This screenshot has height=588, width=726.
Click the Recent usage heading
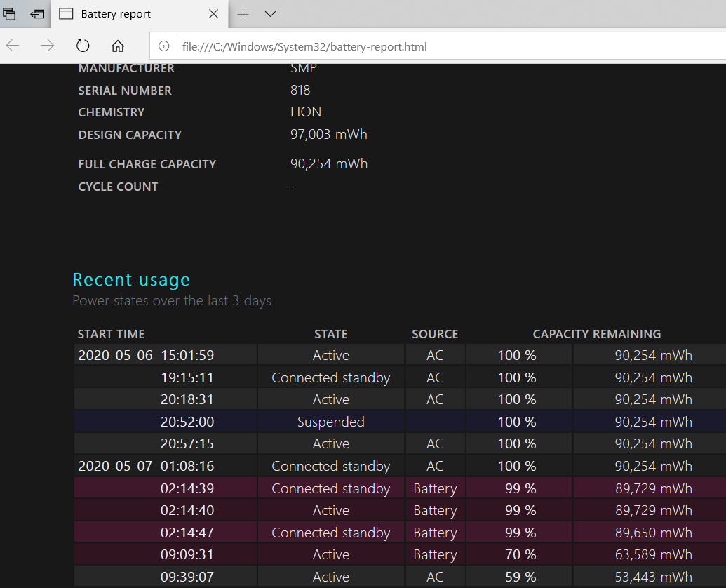point(131,280)
